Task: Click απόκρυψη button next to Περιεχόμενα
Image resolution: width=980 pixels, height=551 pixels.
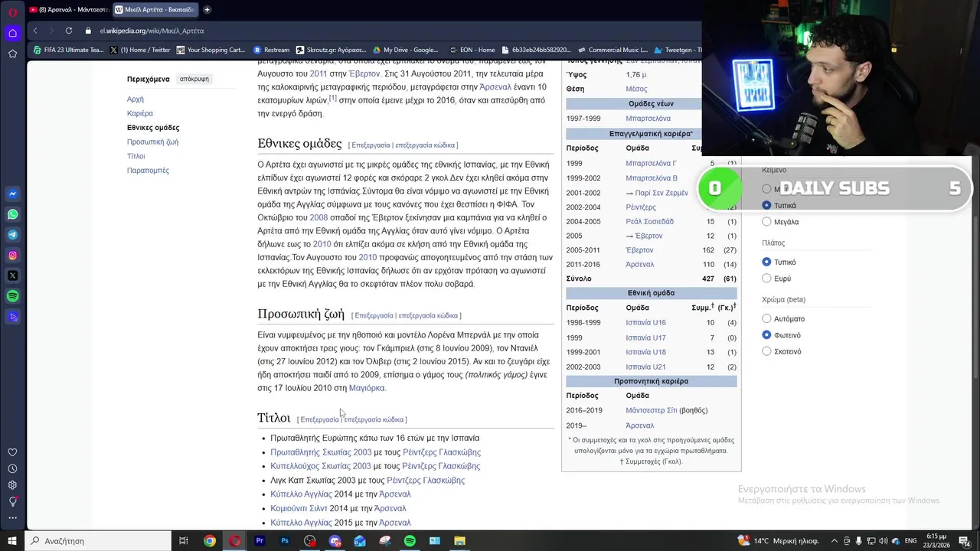Action: 194,79
